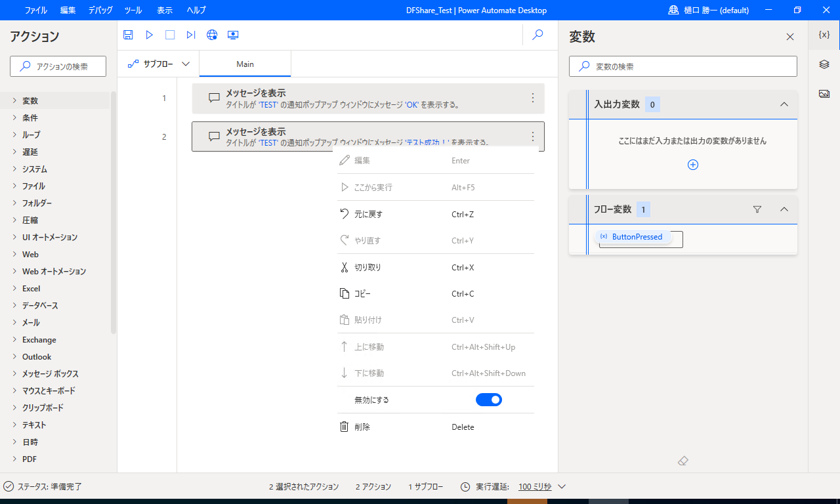Open the サブフロー dropdown
The image size is (840, 504).
pos(159,64)
